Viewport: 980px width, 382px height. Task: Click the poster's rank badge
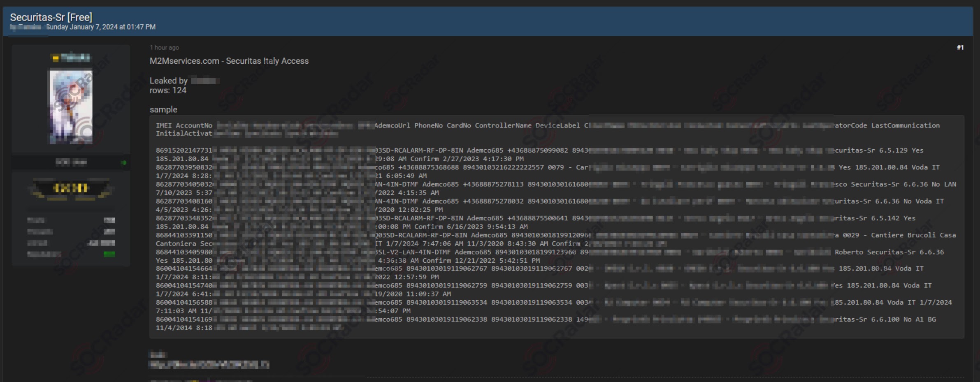point(71,188)
